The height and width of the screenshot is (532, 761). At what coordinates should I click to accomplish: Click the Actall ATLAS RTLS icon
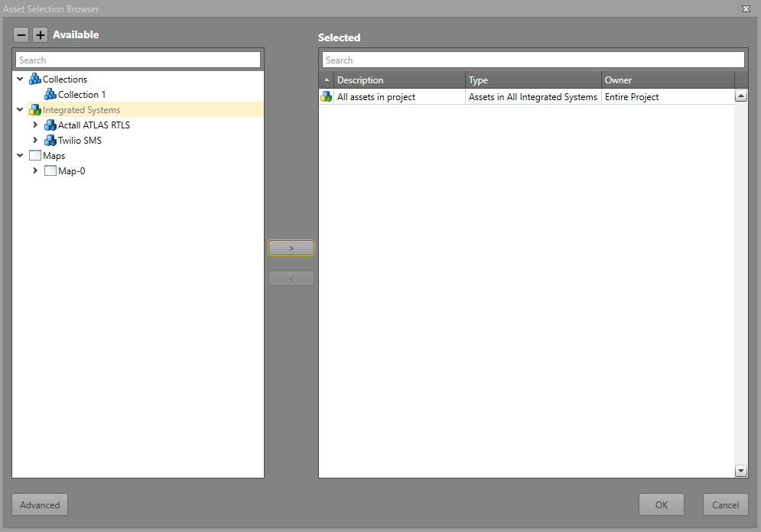click(x=50, y=125)
